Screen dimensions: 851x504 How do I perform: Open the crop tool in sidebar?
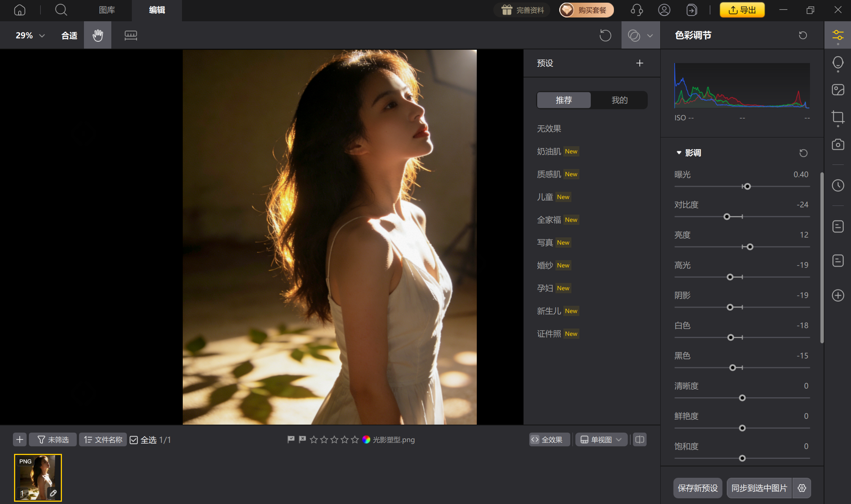(838, 117)
